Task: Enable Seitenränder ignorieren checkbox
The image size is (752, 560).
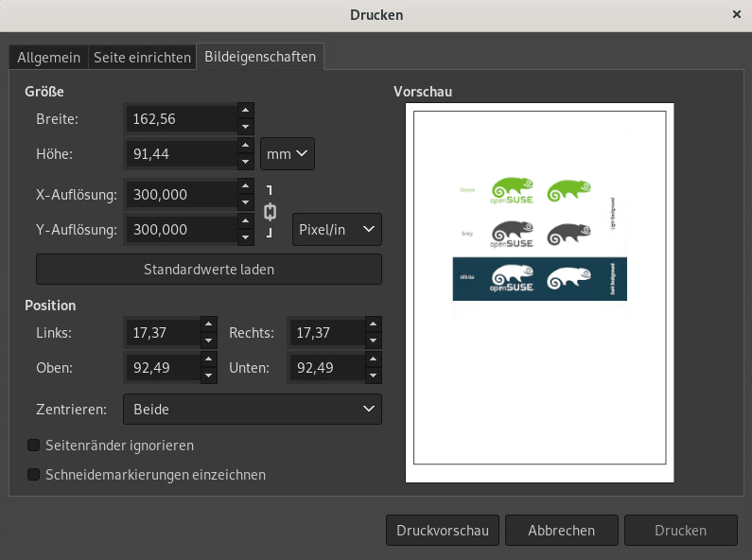Action: point(34,445)
